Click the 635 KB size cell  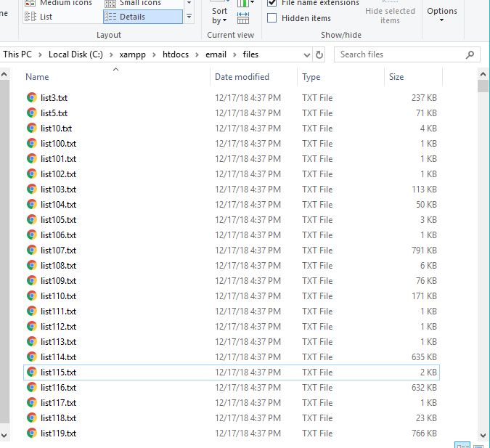(424, 357)
